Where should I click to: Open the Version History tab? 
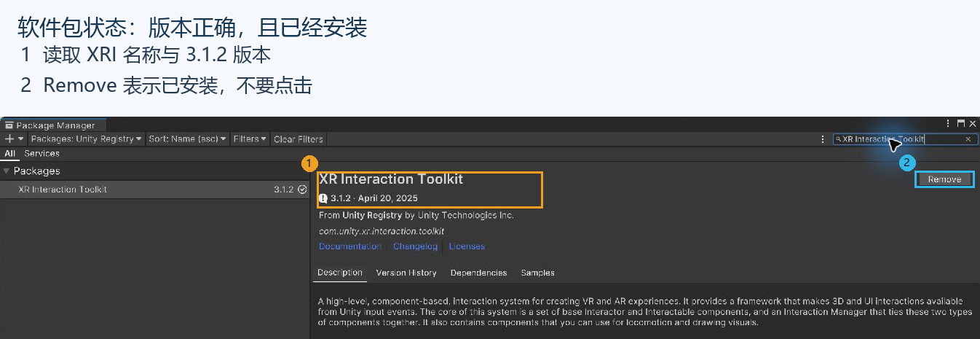[x=406, y=273]
